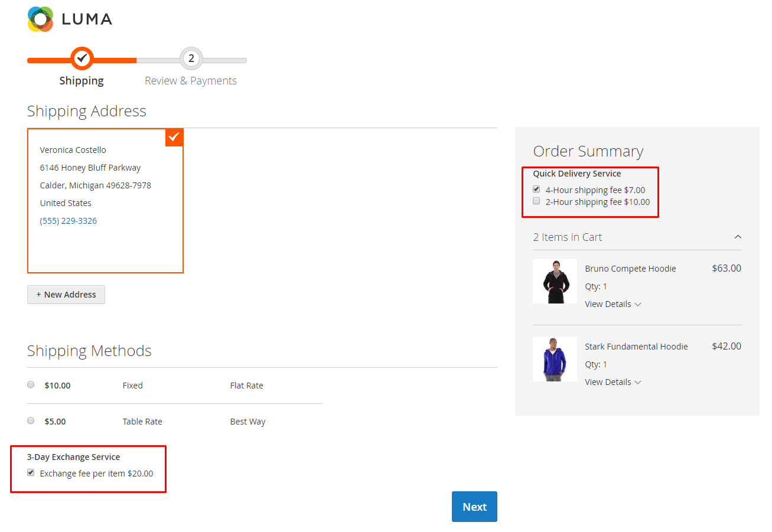Expand View Details for Bruno Compete Hoodie
The height and width of the screenshot is (532, 772).
(613, 304)
